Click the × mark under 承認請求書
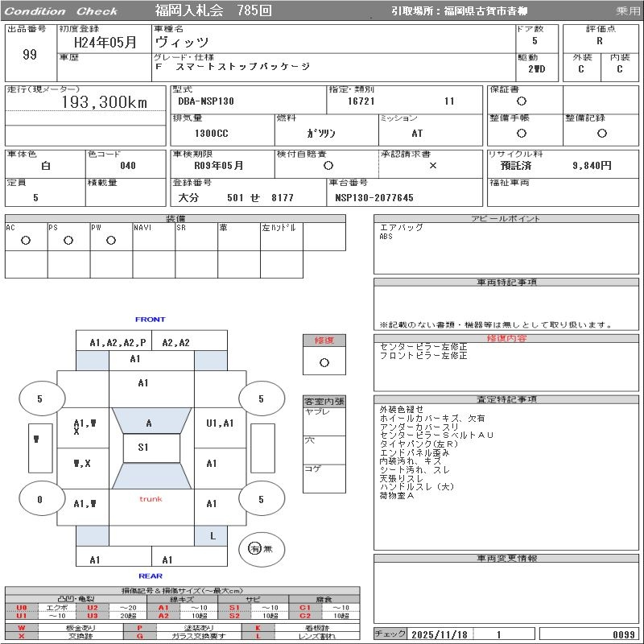The image size is (644, 644). pos(432,165)
